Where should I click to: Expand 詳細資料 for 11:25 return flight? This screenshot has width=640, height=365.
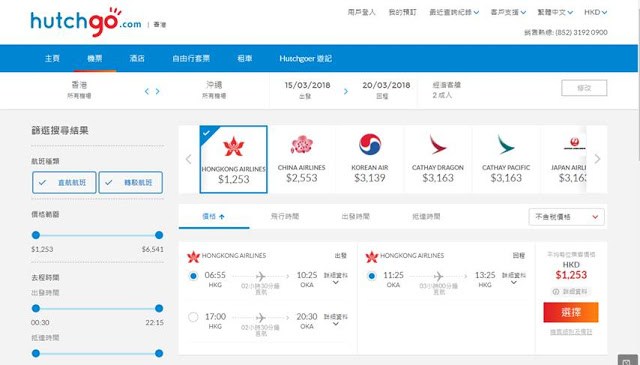(513, 278)
